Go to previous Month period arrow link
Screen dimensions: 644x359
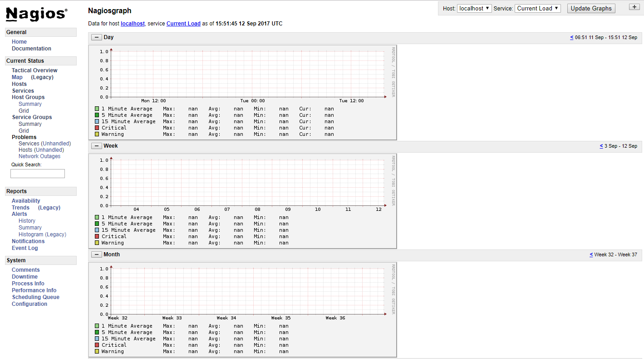591,254
